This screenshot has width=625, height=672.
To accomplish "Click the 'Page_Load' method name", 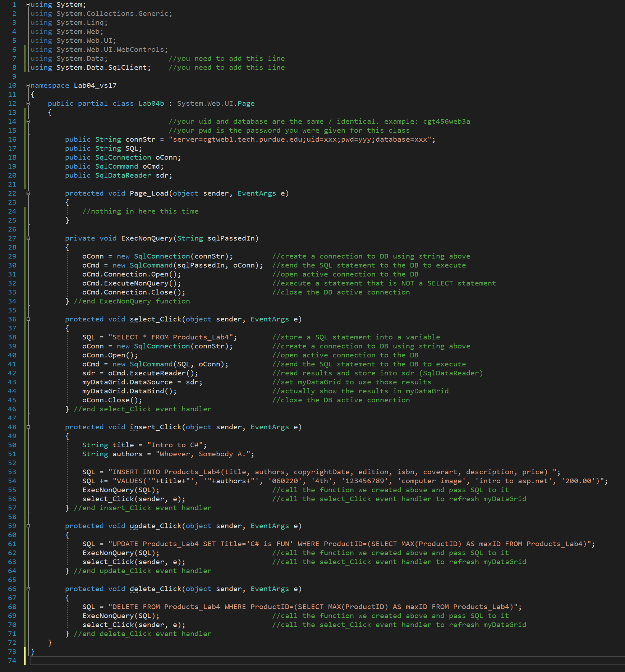I will (x=149, y=193).
